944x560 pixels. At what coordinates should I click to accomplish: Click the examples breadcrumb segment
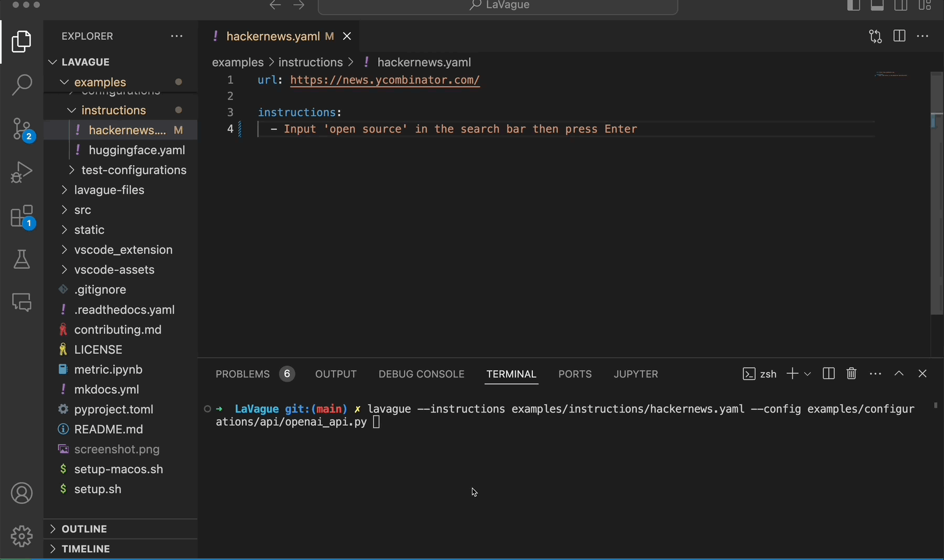[x=238, y=62]
